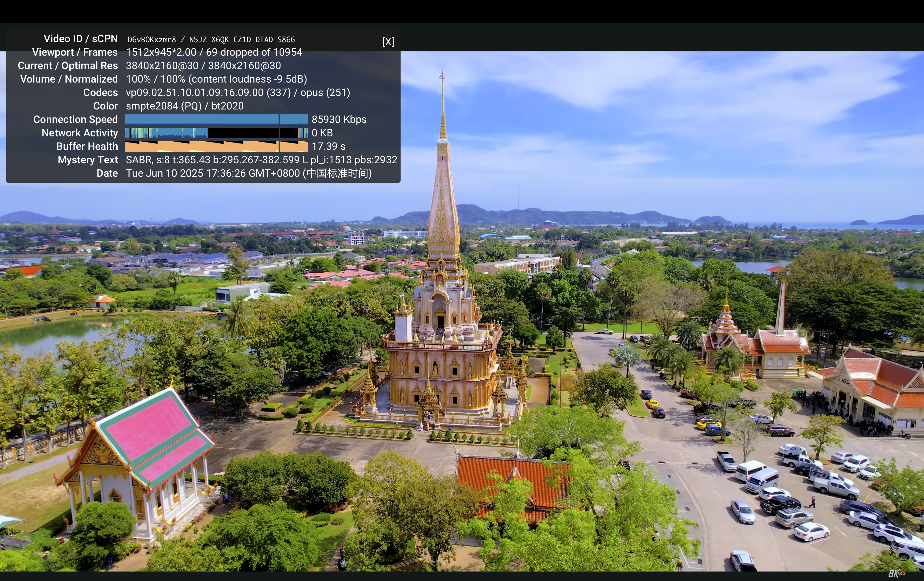Click the orange Buffer Health graph
The height and width of the screenshot is (581, 924).
[x=216, y=146]
